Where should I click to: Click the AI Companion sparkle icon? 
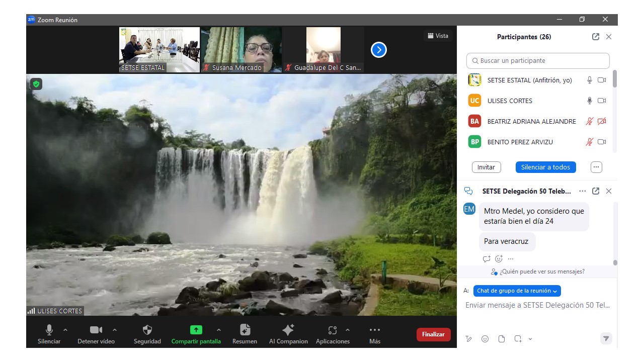tap(288, 330)
